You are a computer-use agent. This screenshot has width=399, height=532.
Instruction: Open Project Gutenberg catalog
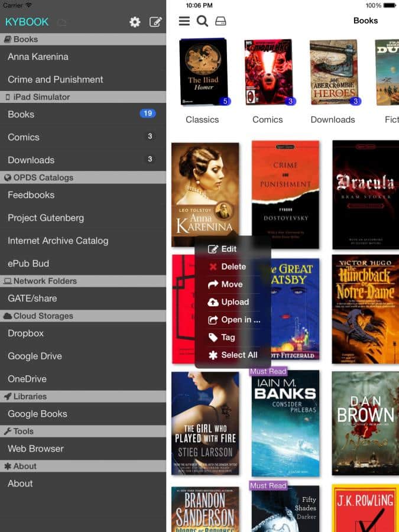pyautogui.click(x=46, y=218)
